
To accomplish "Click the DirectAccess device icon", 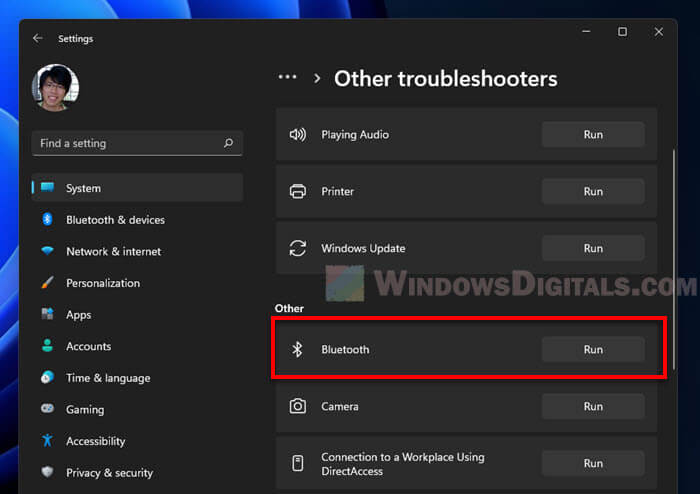I will click(x=298, y=463).
